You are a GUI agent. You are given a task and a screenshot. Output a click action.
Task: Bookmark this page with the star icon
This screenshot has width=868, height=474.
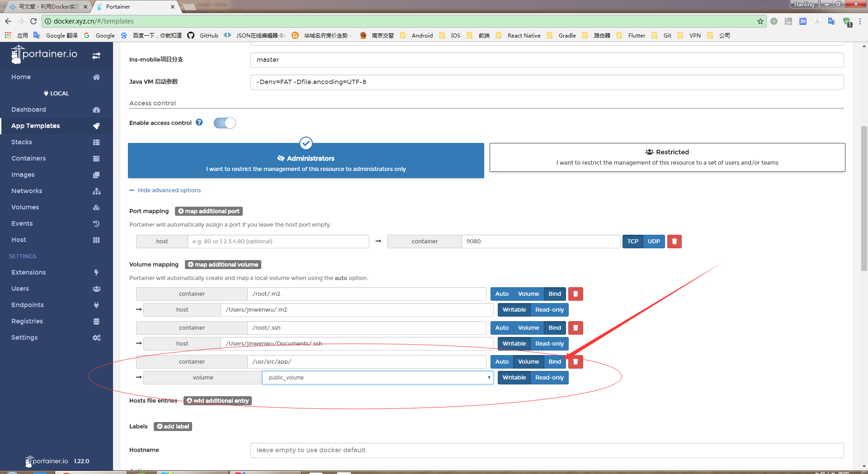[x=760, y=21]
